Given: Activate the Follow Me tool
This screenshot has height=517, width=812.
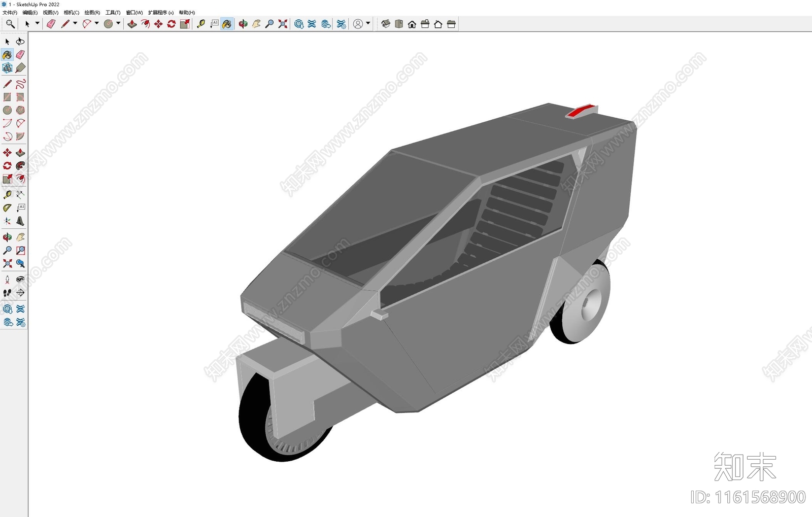Looking at the screenshot, I should click(20, 166).
